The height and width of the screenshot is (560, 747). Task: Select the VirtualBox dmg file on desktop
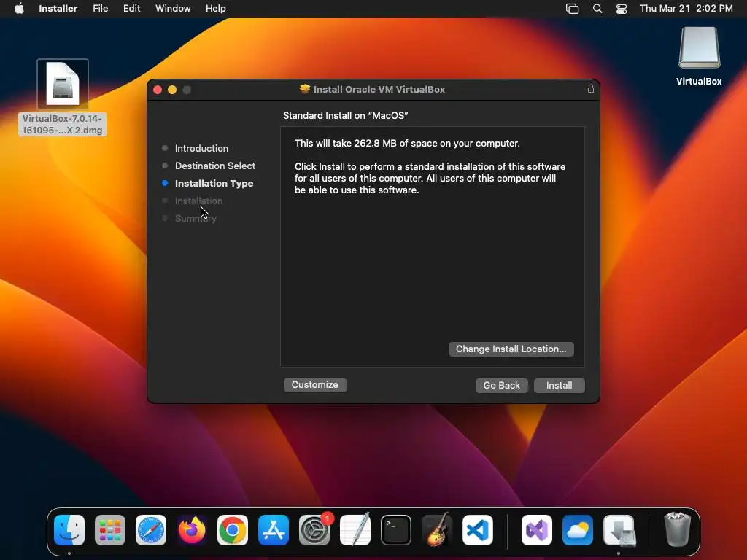[x=63, y=97]
